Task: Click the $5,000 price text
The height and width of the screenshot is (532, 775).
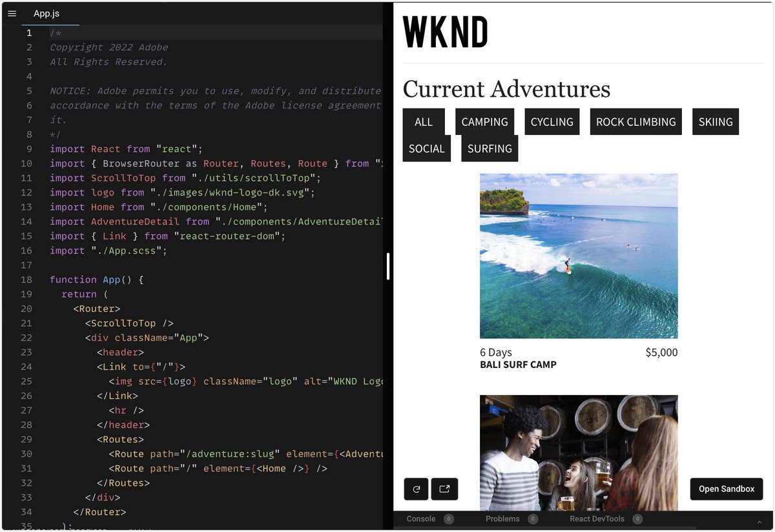Action: click(x=661, y=352)
